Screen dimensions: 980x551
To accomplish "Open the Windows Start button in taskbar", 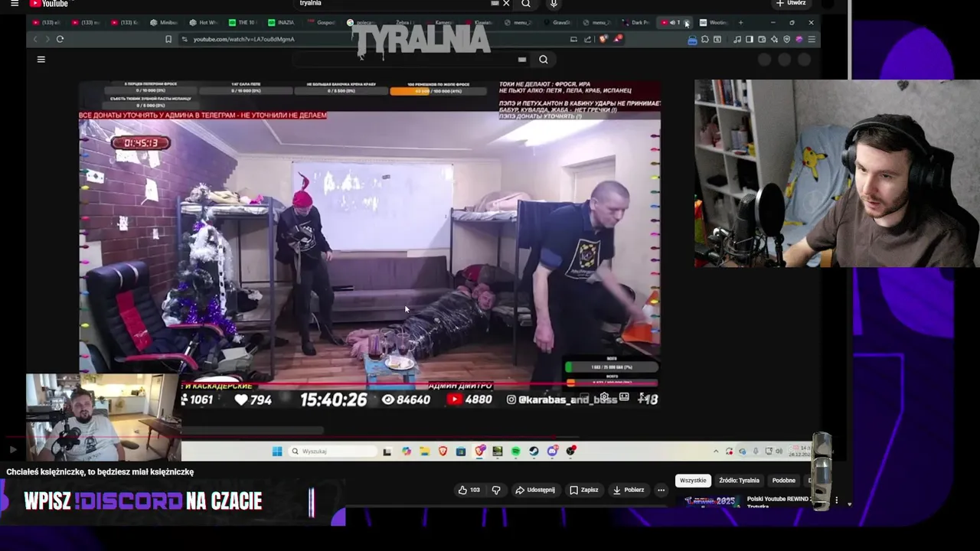I will pyautogui.click(x=277, y=452).
